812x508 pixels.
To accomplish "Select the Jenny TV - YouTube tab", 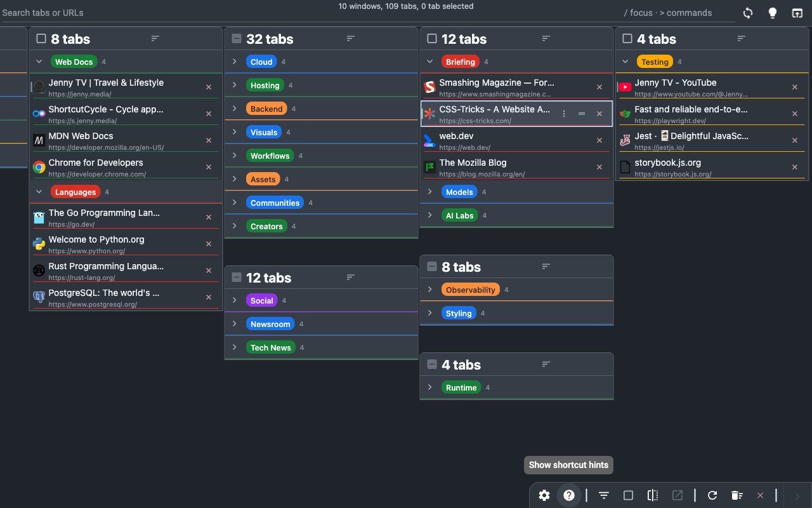I will click(x=712, y=87).
